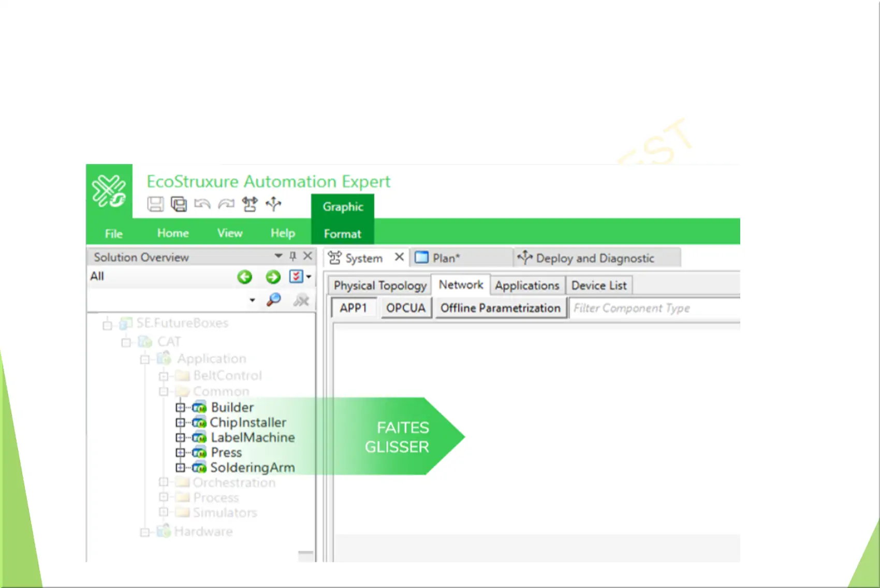Click the Save All icon
This screenshot has width=880, height=588.
(x=179, y=204)
